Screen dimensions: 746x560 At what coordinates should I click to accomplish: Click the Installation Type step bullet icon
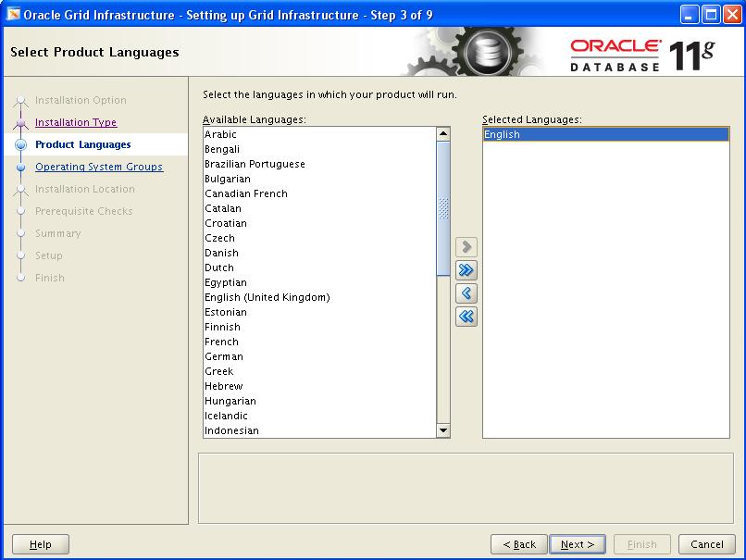(20, 123)
